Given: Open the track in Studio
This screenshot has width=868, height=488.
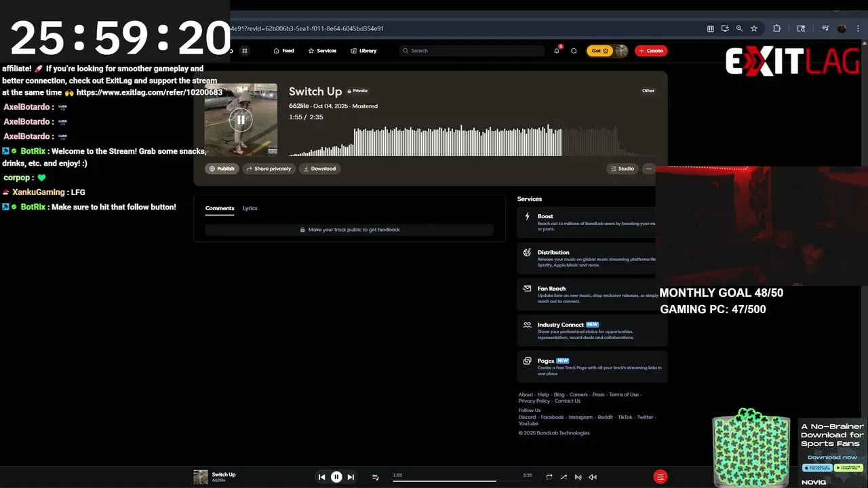Looking at the screenshot, I should (x=623, y=169).
